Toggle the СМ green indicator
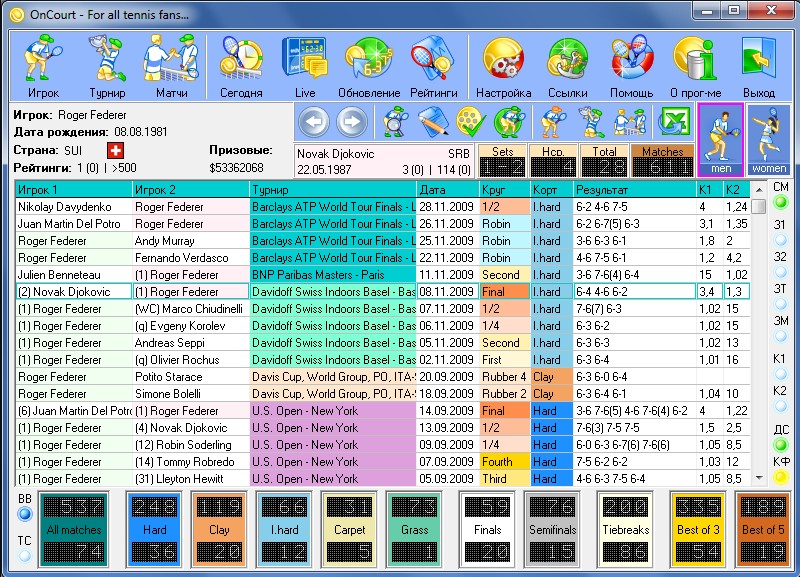Image resolution: width=800 pixels, height=577 pixels. pos(780,203)
